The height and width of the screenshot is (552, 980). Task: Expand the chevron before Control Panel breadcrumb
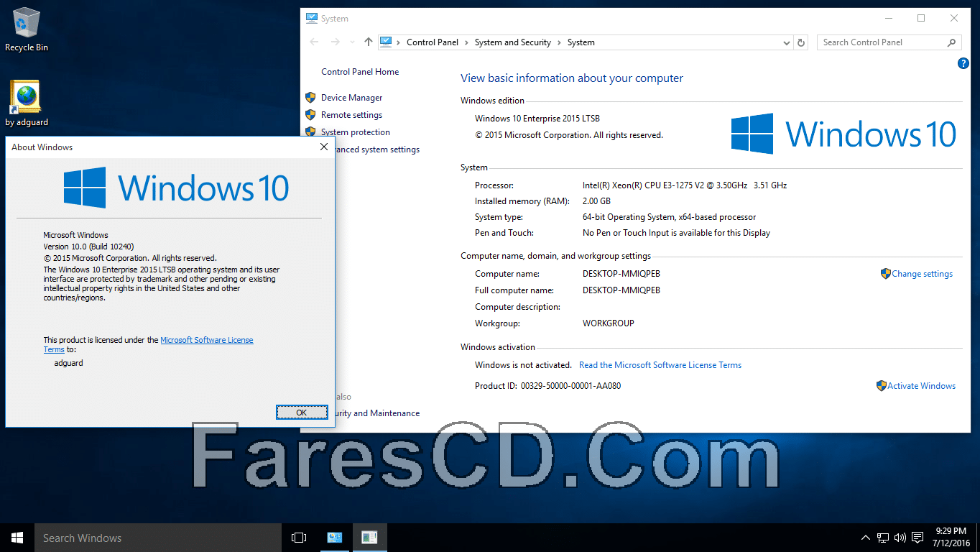399,42
